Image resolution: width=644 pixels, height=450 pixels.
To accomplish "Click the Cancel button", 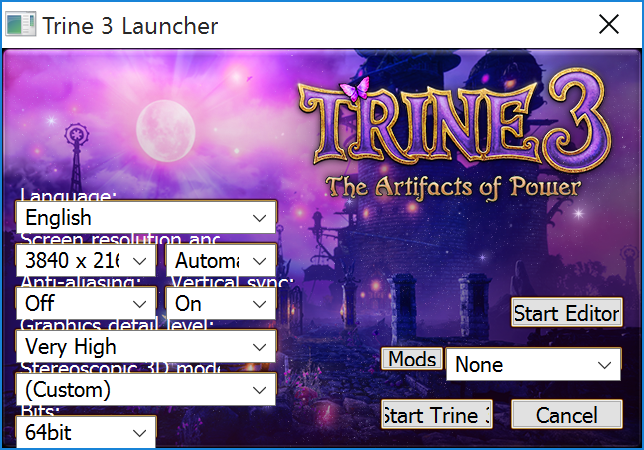I will click(x=567, y=415).
